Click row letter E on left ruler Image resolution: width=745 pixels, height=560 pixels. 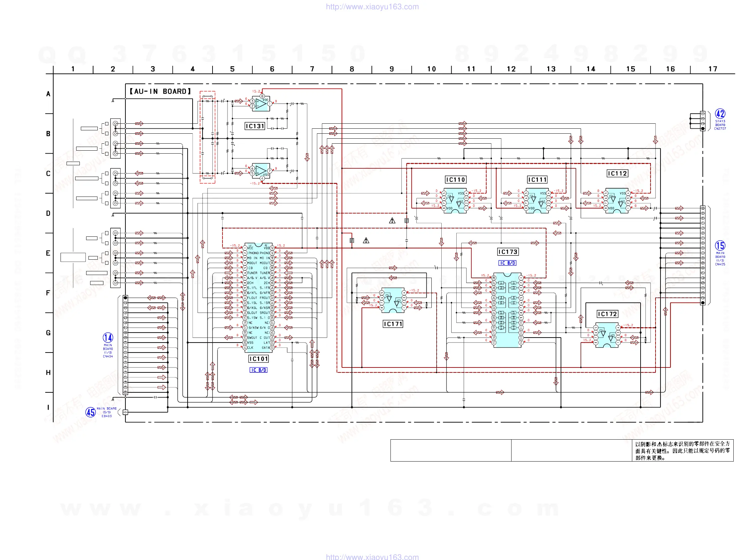click(48, 253)
